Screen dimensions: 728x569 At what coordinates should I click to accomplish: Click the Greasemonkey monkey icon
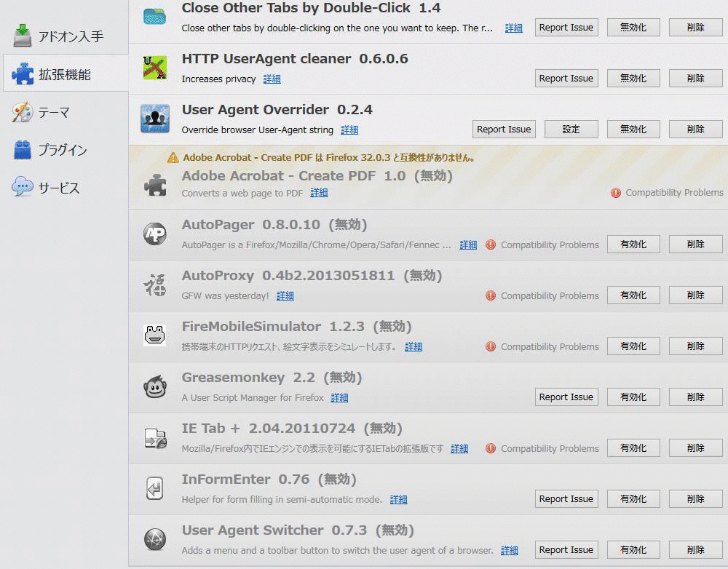154,388
